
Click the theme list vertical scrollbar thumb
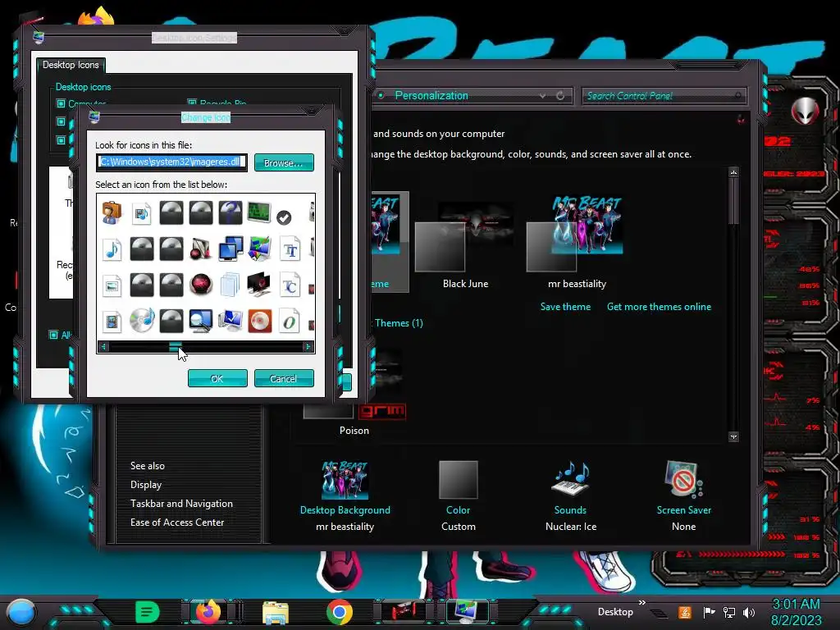click(733, 201)
